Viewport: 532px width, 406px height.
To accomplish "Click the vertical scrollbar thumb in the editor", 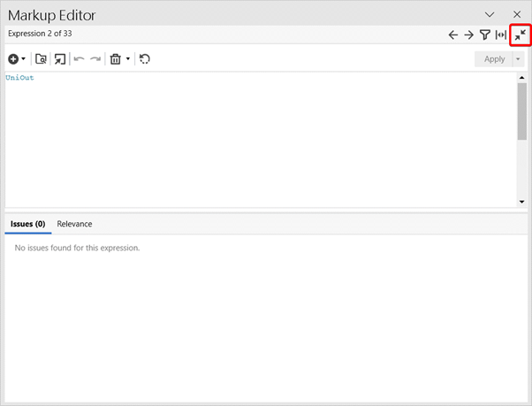I will pyautogui.click(x=521, y=111).
